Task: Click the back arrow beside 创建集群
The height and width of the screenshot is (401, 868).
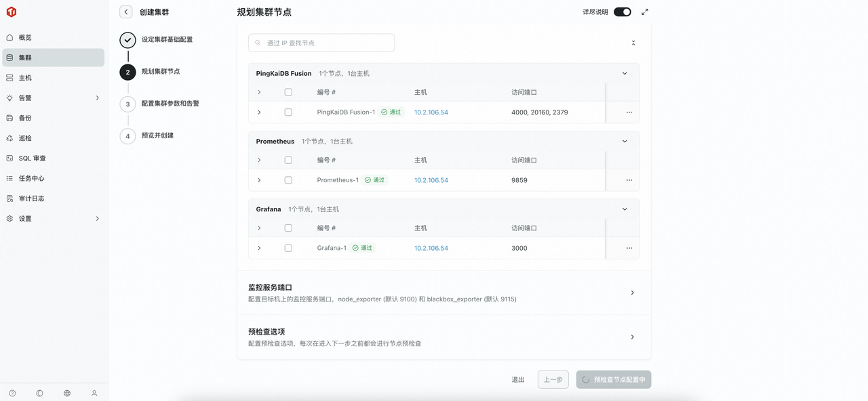Action: pyautogui.click(x=125, y=12)
